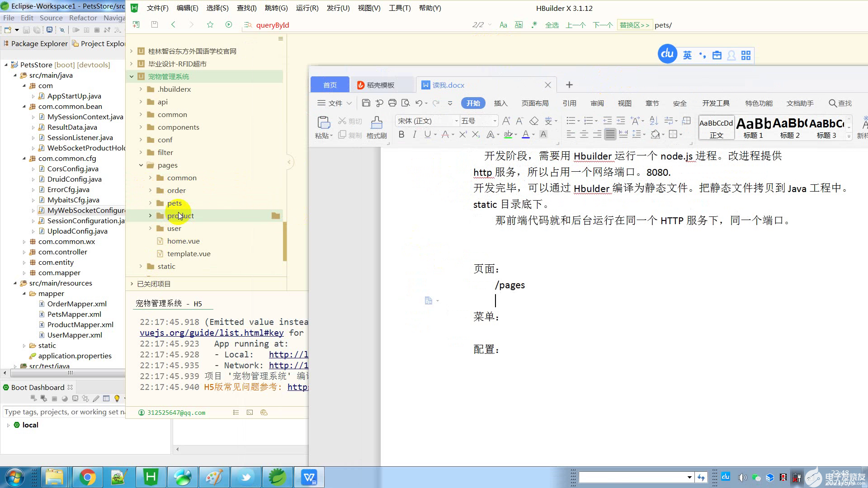
Task: Click the Boot Dashboard filter text field
Action: click(63, 412)
